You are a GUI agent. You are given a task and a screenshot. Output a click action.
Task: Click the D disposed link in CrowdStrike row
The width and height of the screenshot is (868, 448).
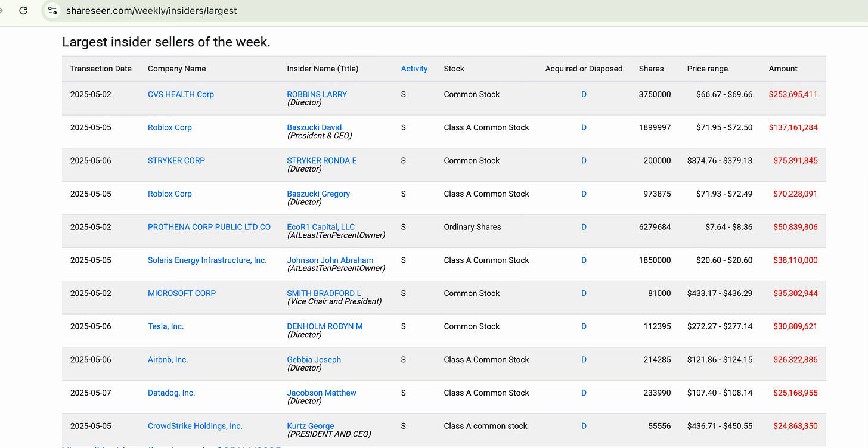(584, 426)
